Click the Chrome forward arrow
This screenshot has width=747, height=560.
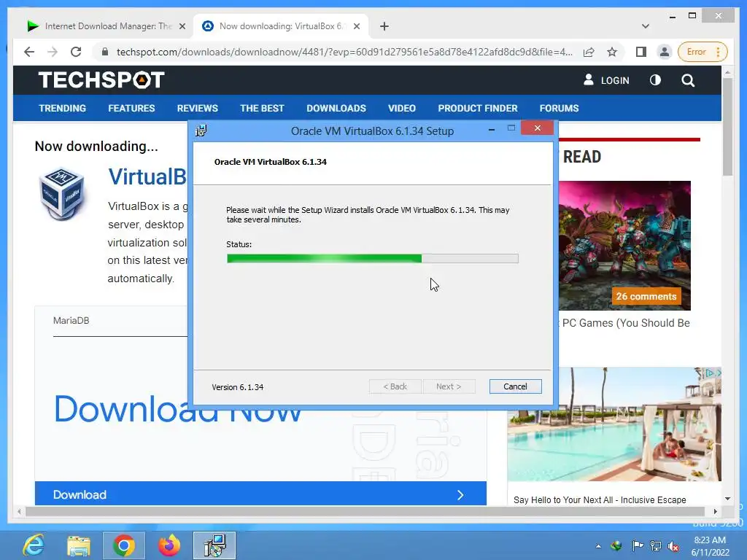(x=53, y=52)
